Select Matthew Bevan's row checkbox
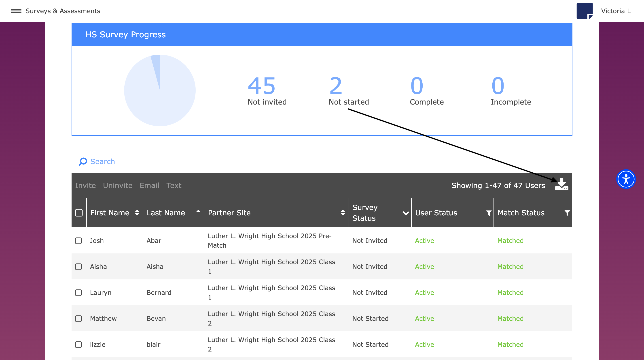The image size is (644, 360). click(x=78, y=319)
